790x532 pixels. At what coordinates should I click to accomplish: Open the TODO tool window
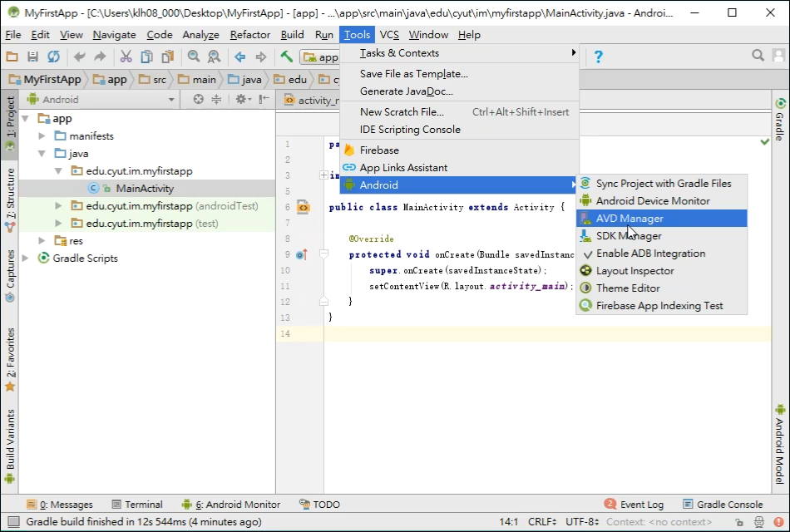(319, 505)
